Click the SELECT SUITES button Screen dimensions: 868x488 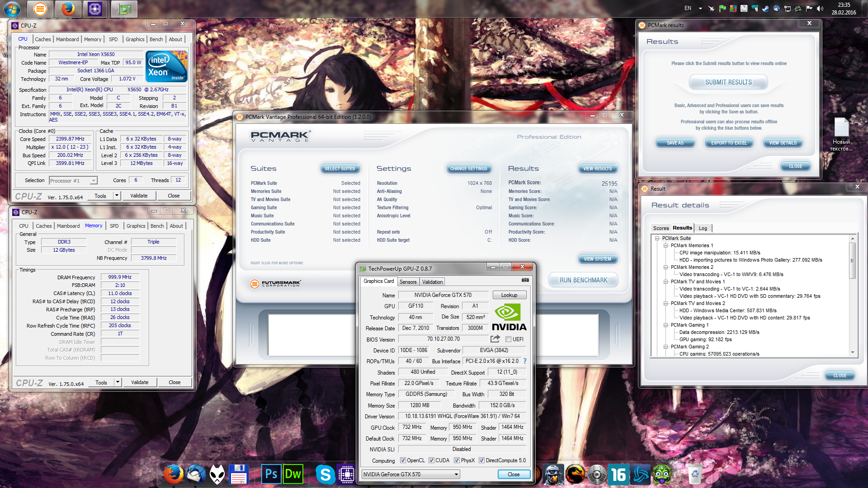pos(340,169)
